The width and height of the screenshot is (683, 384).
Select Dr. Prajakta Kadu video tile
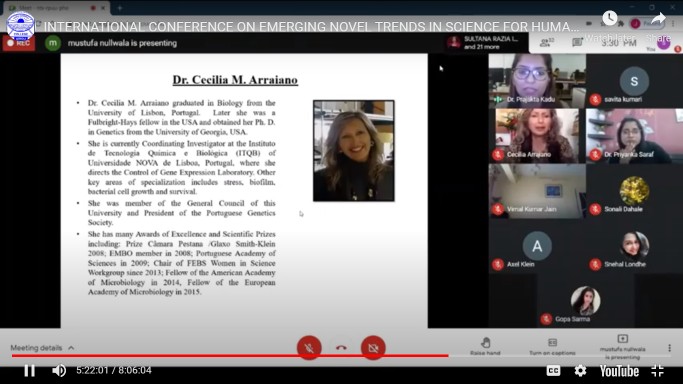pos(537,81)
